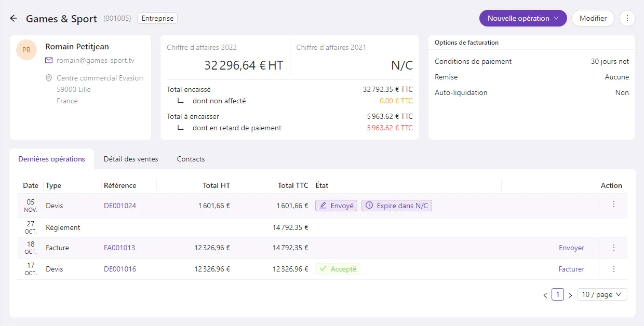This screenshot has width=644, height=326.
Task: Click the Date column header
Action: pos(31,185)
